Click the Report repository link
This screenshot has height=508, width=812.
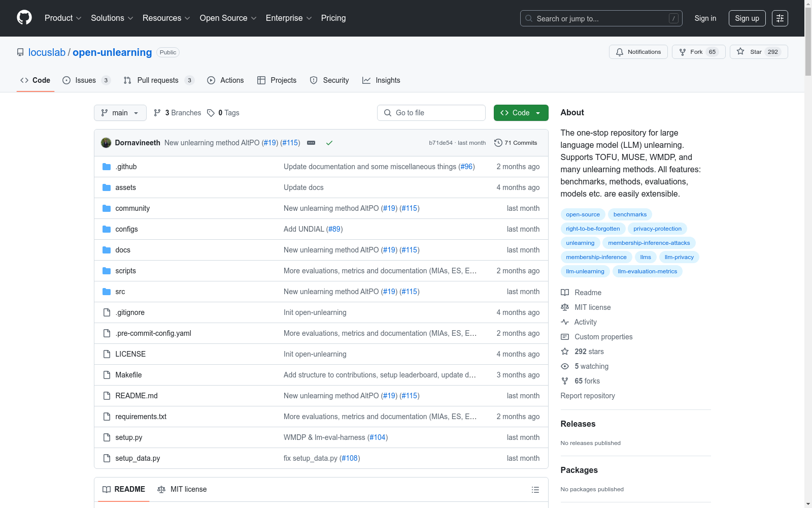[588, 396]
